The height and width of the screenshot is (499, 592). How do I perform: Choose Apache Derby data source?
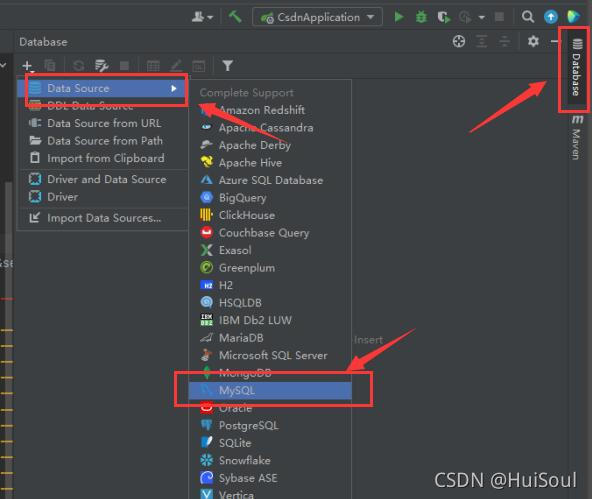pos(270,145)
